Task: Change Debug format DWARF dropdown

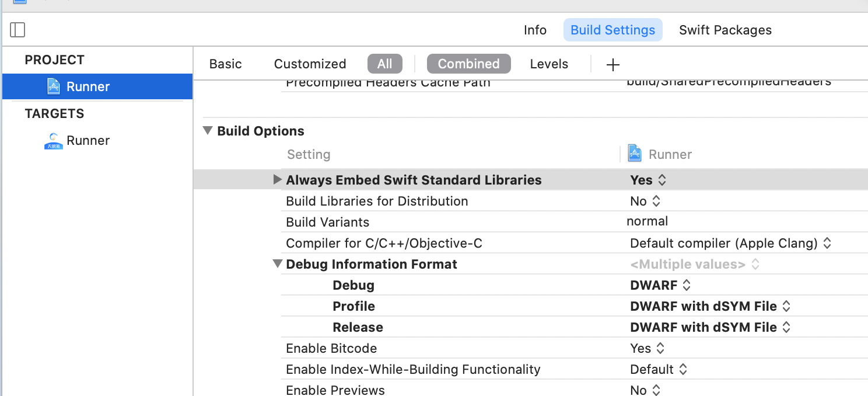Action: click(660, 286)
